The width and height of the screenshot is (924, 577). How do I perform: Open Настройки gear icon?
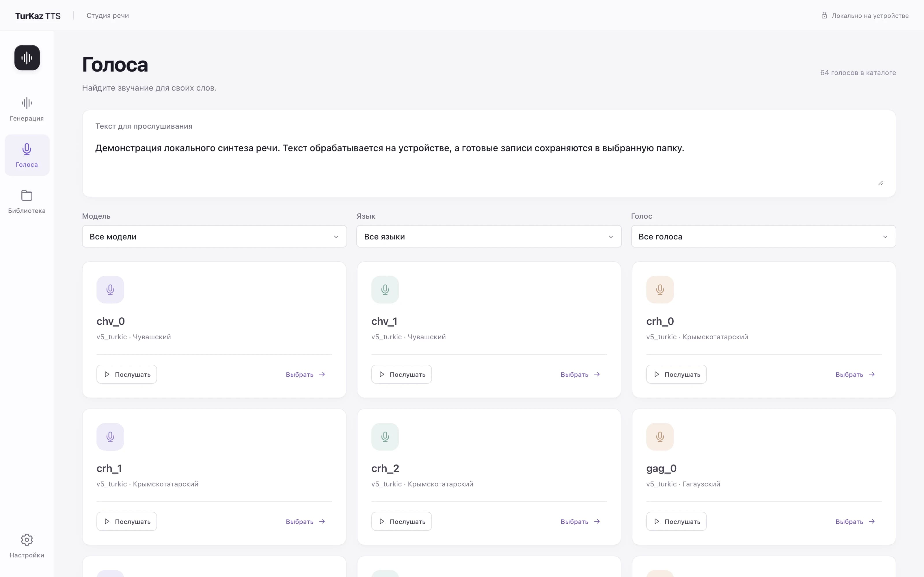(x=27, y=539)
